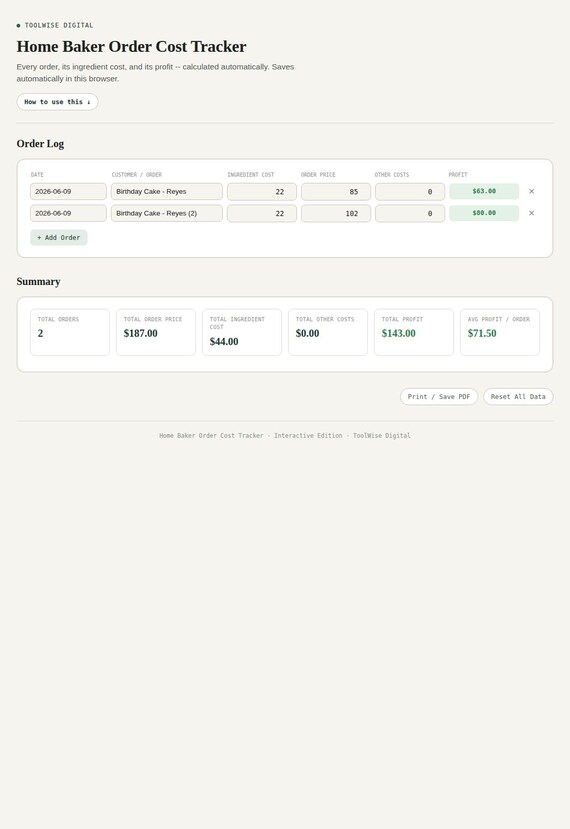Click the Order Log heading
Viewport: 570px width, 829px height.
[40, 144]
